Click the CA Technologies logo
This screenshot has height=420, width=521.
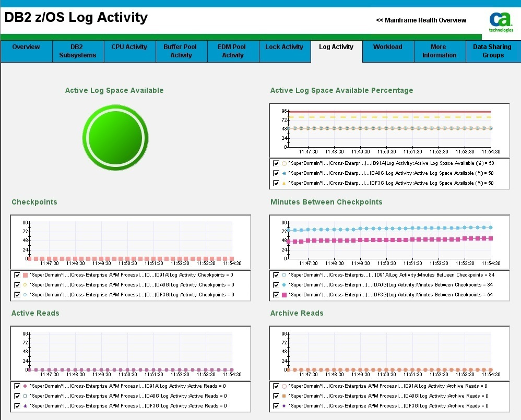501,22
